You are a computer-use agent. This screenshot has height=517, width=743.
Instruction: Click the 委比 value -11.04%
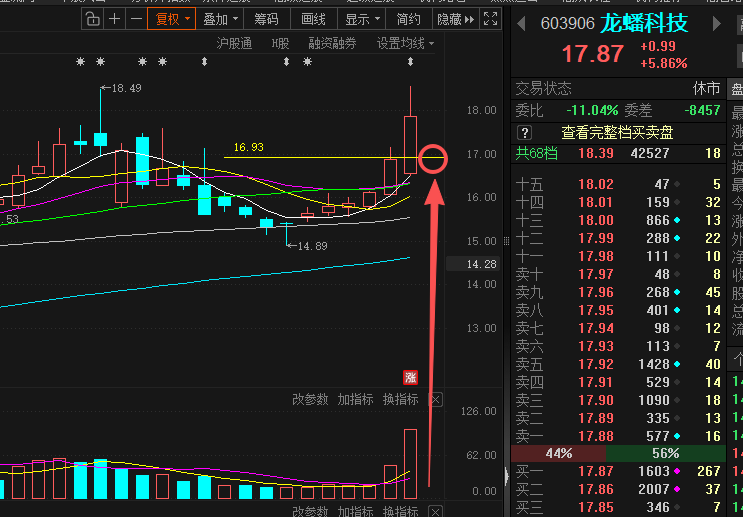coord(592,110)
